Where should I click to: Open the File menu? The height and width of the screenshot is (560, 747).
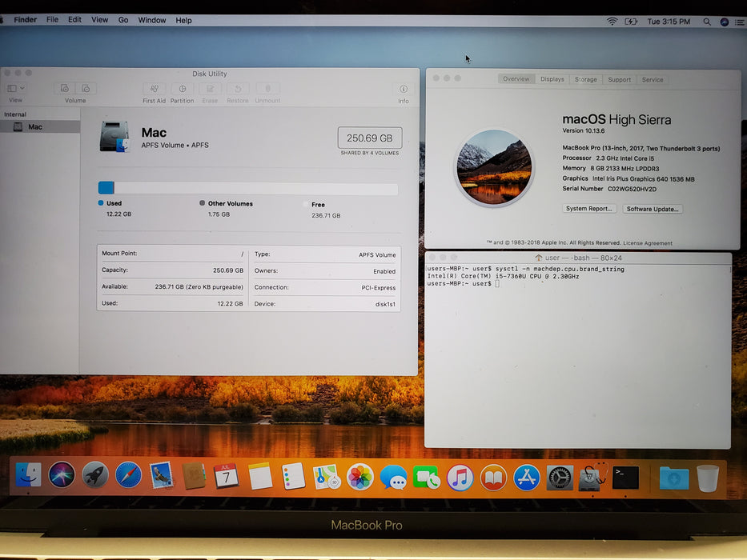coord(52,19)
